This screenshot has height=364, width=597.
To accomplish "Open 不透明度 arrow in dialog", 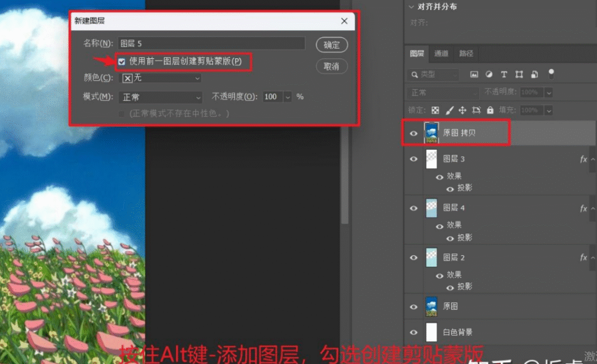I will 288,97.
